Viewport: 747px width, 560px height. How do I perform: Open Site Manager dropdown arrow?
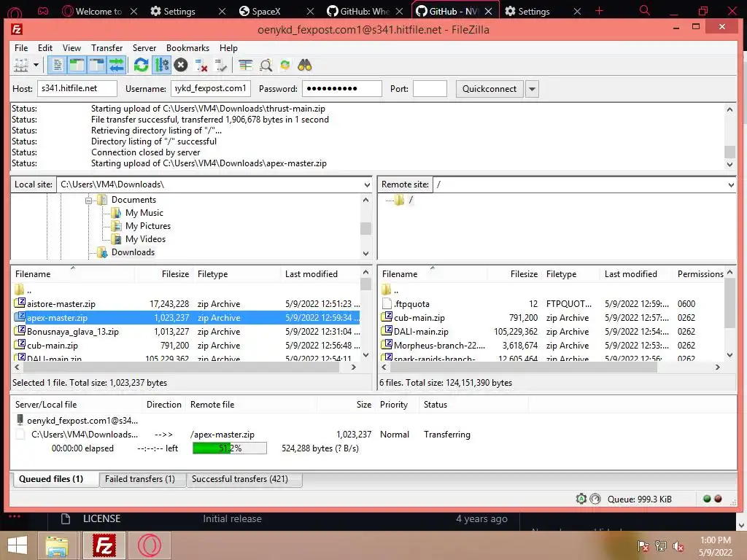pos(36,65)
